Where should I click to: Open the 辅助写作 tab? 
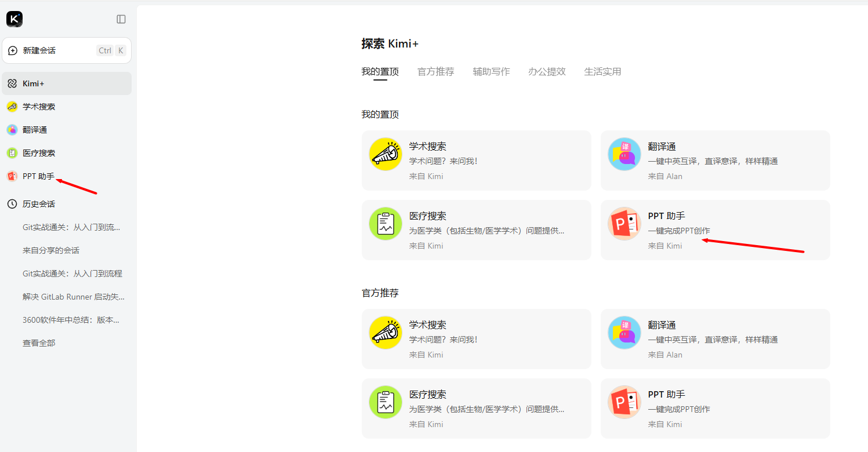click(x=492, y=72)
